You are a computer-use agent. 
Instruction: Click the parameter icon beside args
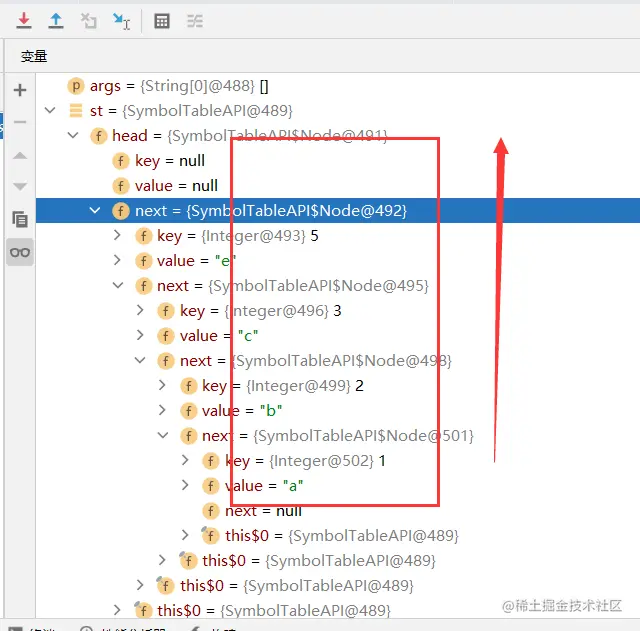[x=76, y=86]
